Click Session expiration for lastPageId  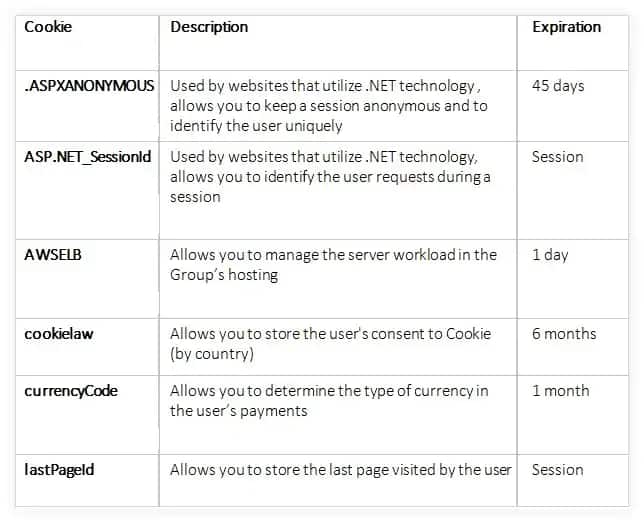[x=557, y=470]
